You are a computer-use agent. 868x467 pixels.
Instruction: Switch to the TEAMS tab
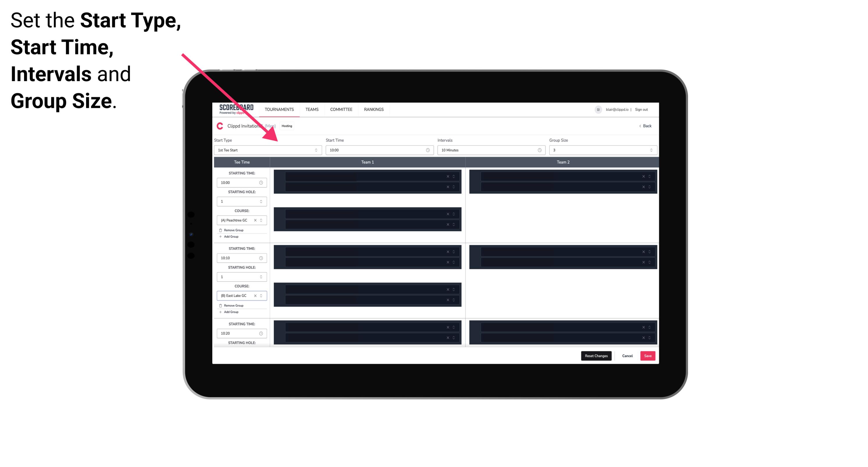[310, 109]
